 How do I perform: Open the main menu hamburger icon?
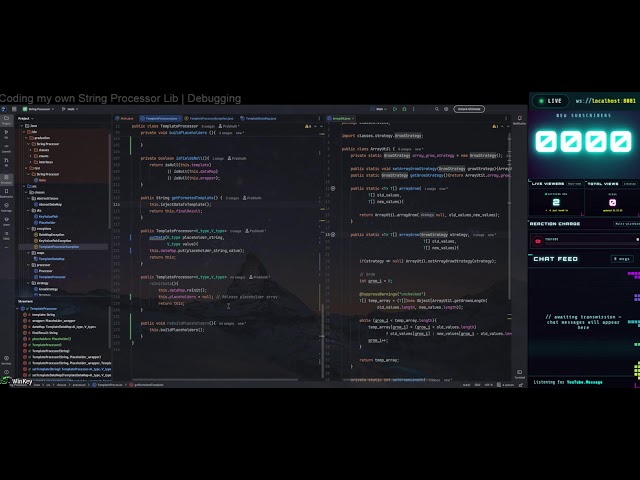pos(14,109)
